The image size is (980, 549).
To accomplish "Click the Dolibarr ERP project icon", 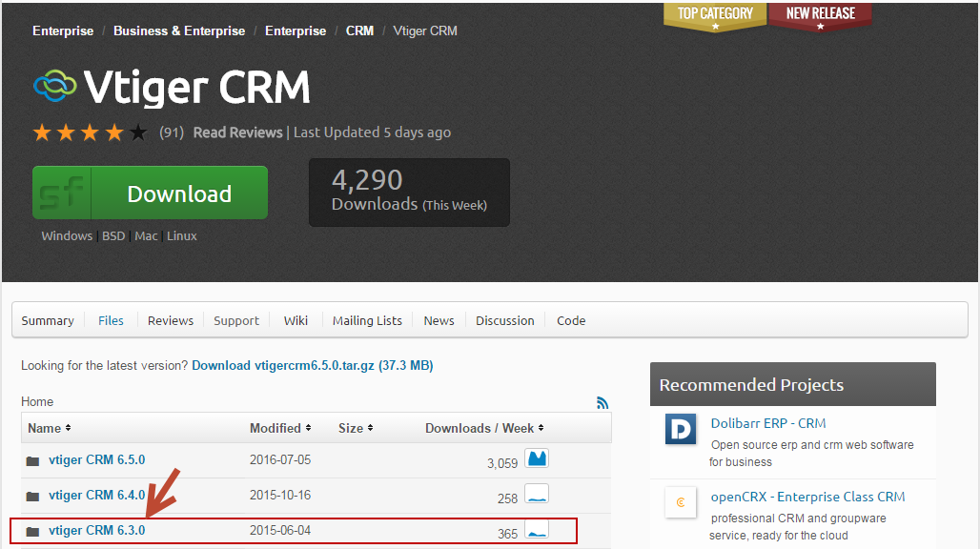I will pos(681,429).
